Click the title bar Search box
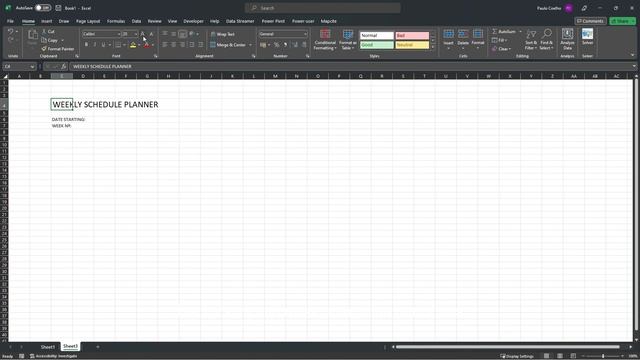 pyautogui.click(x=322, y=8)
